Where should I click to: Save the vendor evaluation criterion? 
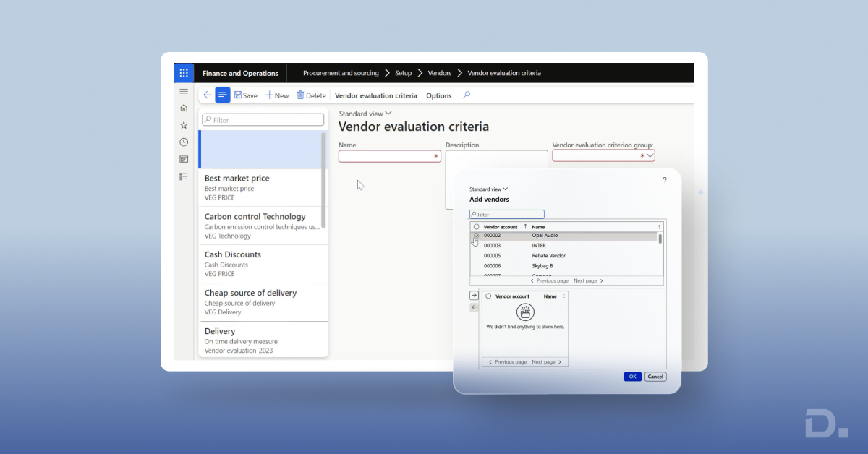click(x=246, y=95)
